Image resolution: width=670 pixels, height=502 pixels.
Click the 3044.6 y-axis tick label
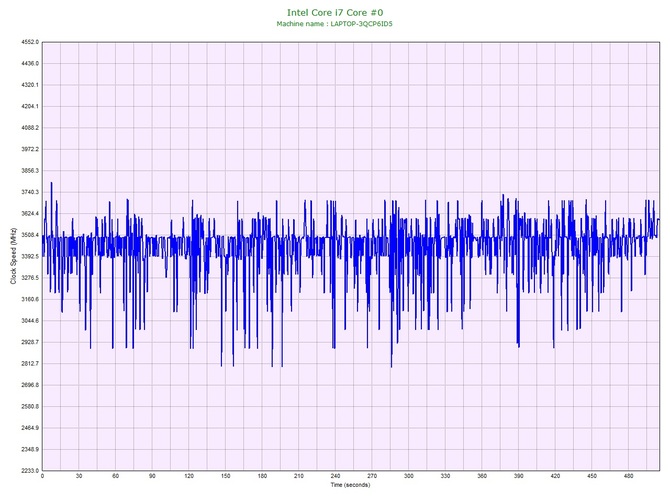30,321
